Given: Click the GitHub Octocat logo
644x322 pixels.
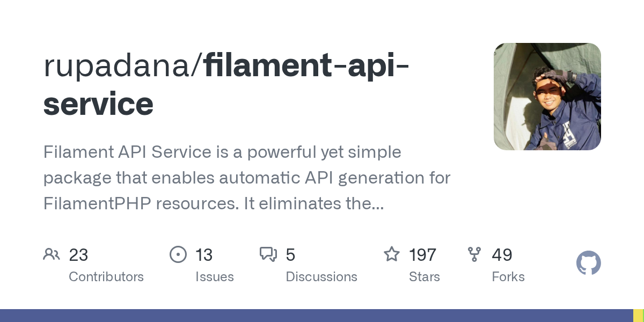Looking at the screenshot, I should point(588,264).
